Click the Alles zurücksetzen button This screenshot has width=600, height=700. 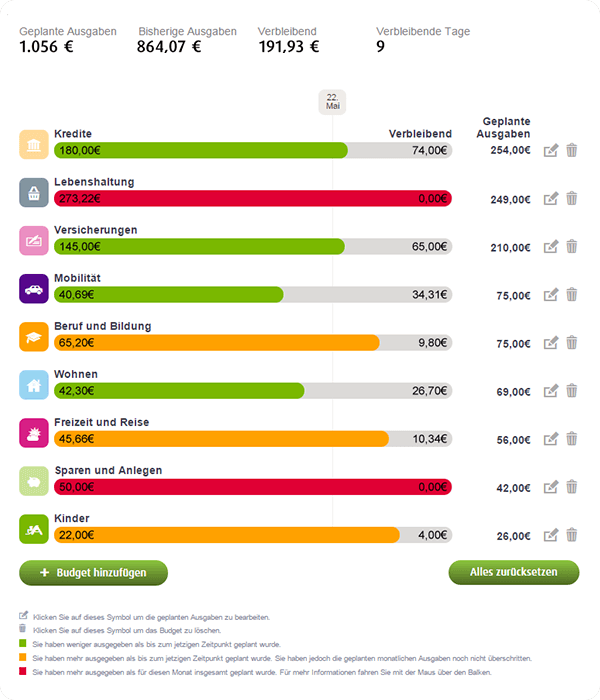[x=514, y=572]
